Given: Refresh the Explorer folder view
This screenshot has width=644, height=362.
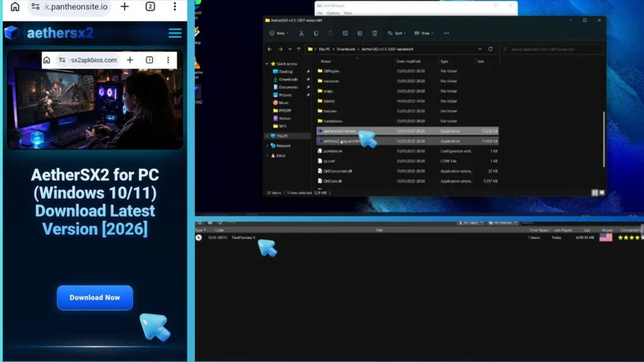Looking at the screenshot, I should click(491, 49).
